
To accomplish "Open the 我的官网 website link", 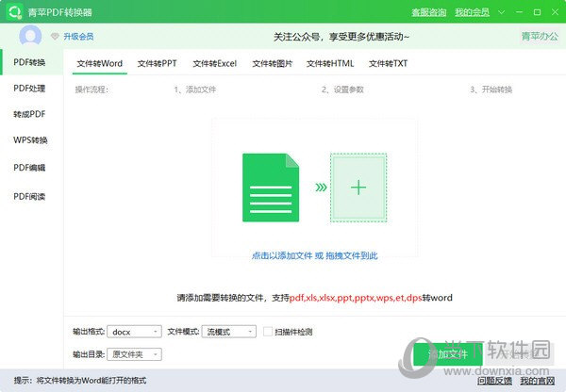I will tap(537, 381).
